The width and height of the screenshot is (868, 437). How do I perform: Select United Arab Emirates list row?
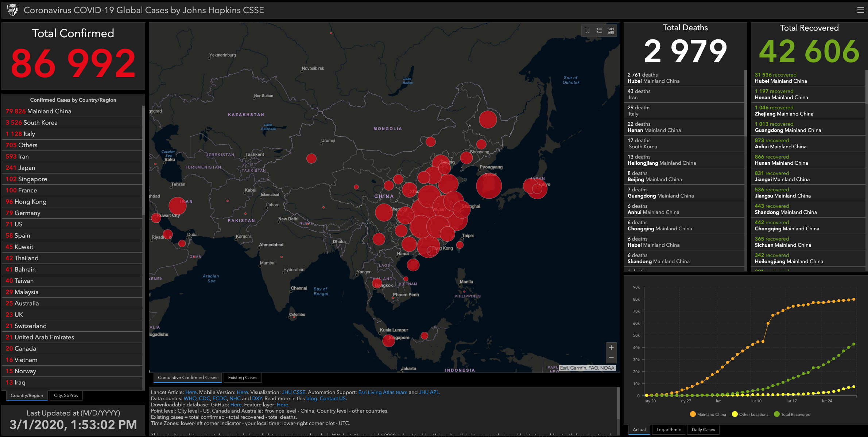(72, 337)
